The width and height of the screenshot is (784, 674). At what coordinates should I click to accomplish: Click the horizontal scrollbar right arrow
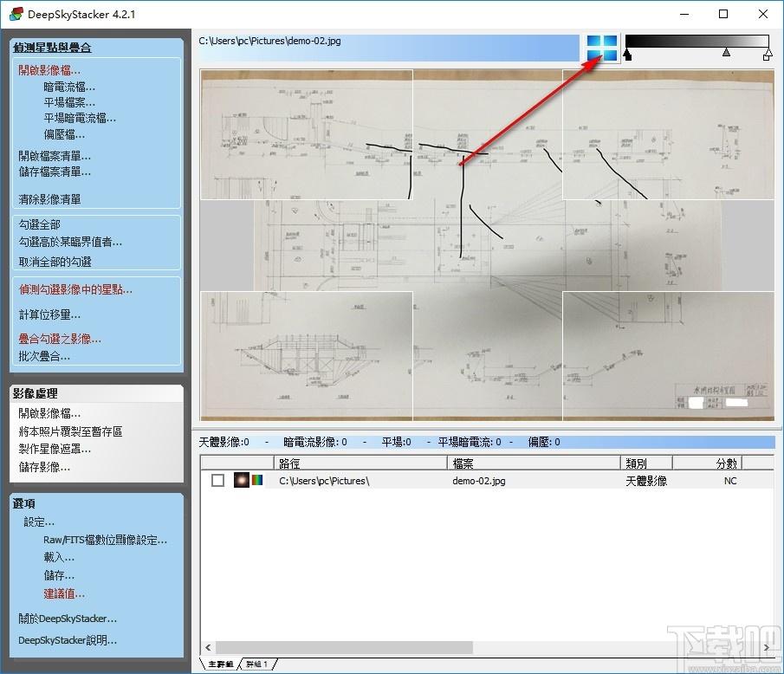tap(767, 647)
